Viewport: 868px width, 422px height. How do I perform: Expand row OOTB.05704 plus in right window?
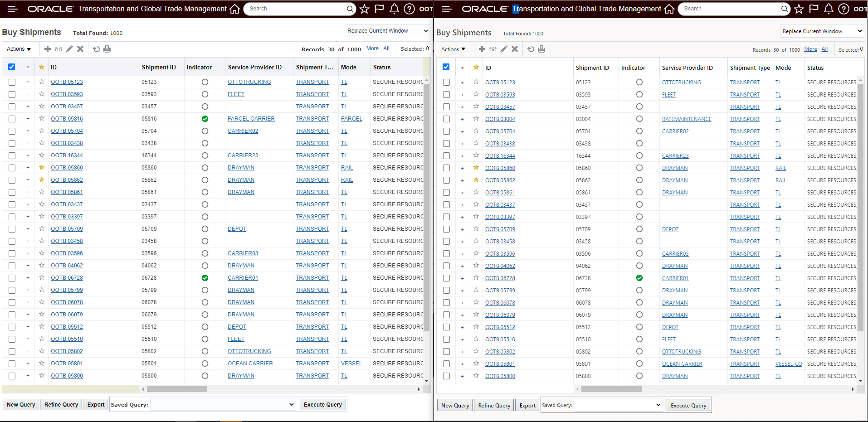[x=462, y=131]
